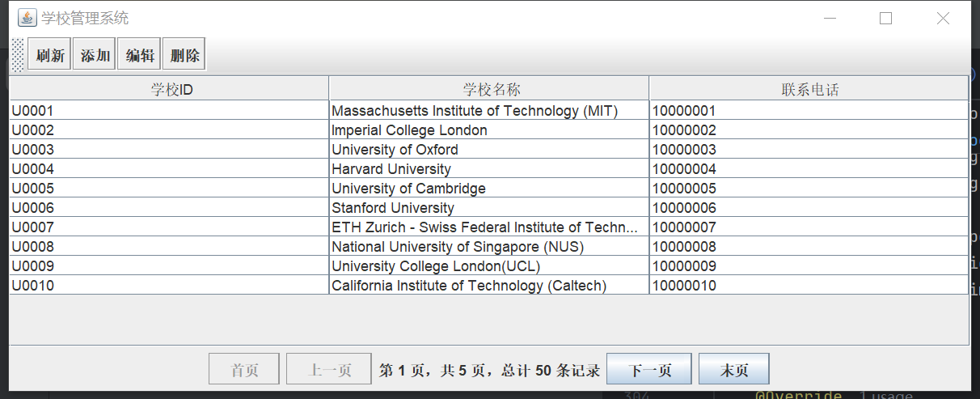The image size is (980, 399).
Task: Click phone number 10000008
Action: coord(809,247)
